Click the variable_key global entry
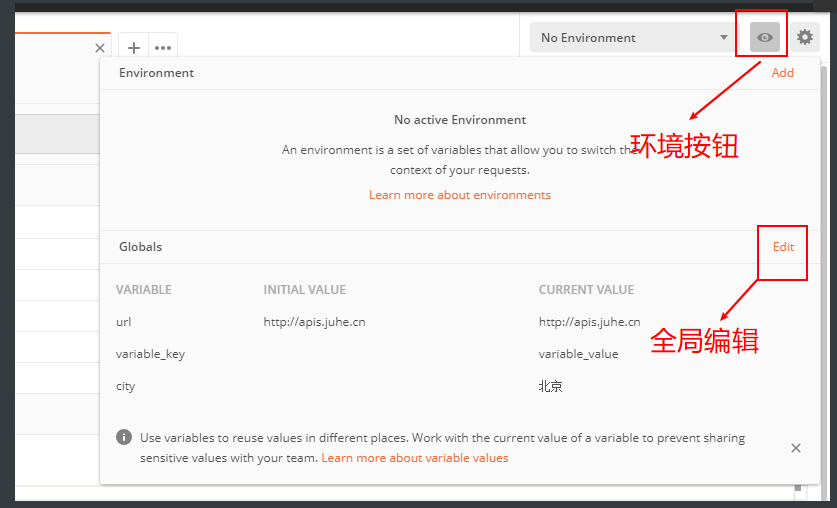The height and width of the screenshot is (508, 837). (150, 354)
